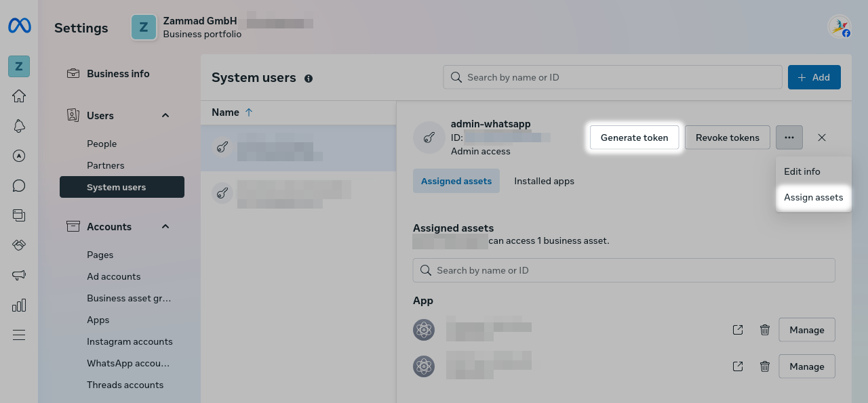
Task: Click the Zammad GmbH portfolio selector
Action: click(x=186, y=27)
